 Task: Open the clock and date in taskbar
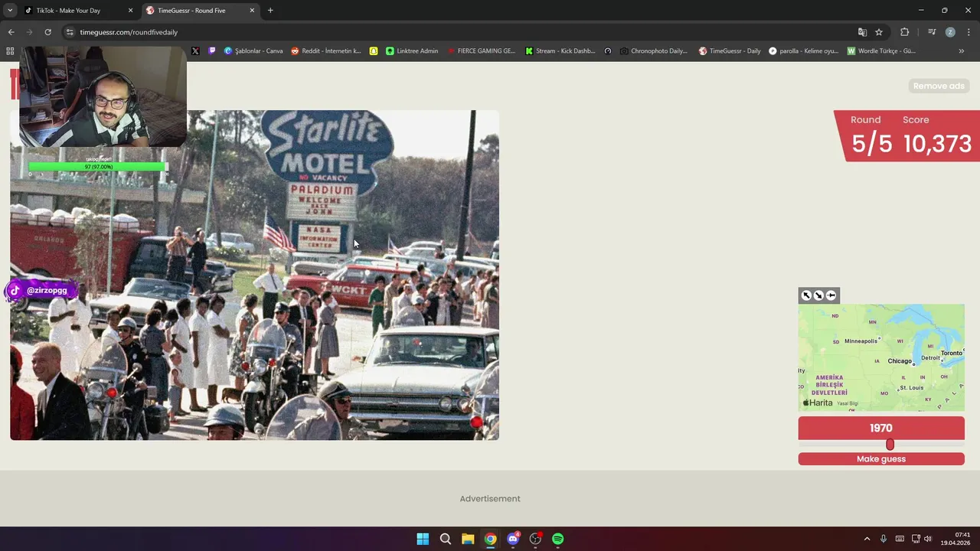[x=955, y=539]
